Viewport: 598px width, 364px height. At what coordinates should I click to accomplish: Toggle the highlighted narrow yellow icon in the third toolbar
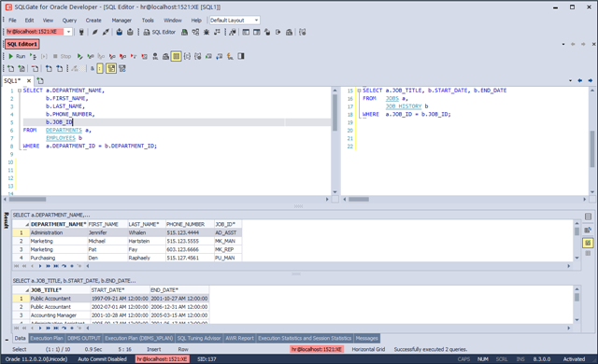pyautogui.click(x=100, y=68)
